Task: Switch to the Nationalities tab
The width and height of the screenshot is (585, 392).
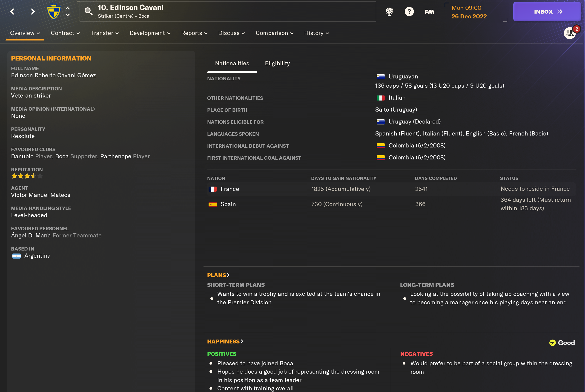Action: 232,63
